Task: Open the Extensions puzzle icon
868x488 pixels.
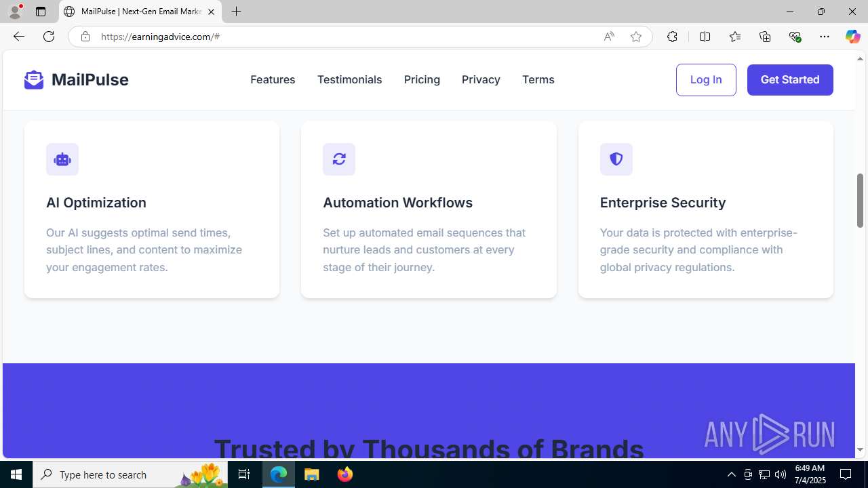Action: tap(672, 37)
